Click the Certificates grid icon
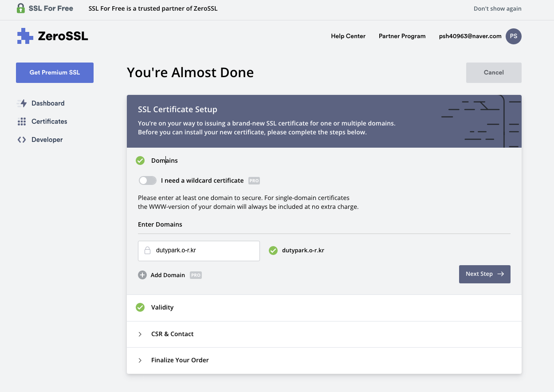This screenshot has width=554, height=392. 22,122
